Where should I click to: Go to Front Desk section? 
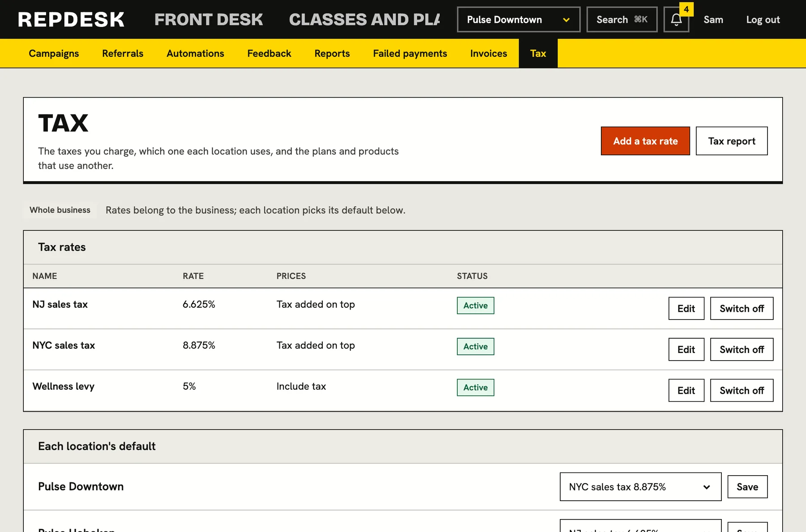pyautogui.click(x=209, y=20)
